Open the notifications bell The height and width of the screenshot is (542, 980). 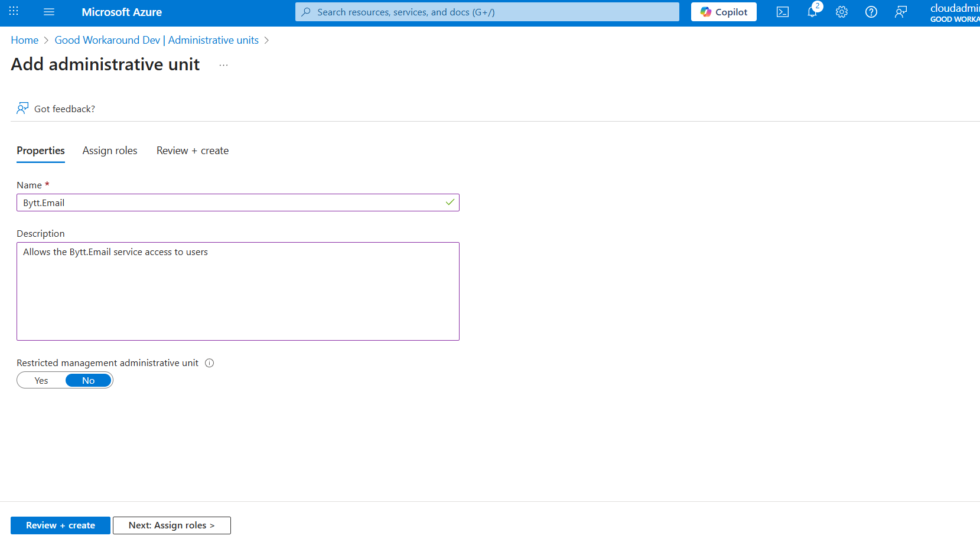[x=812, y=12]
